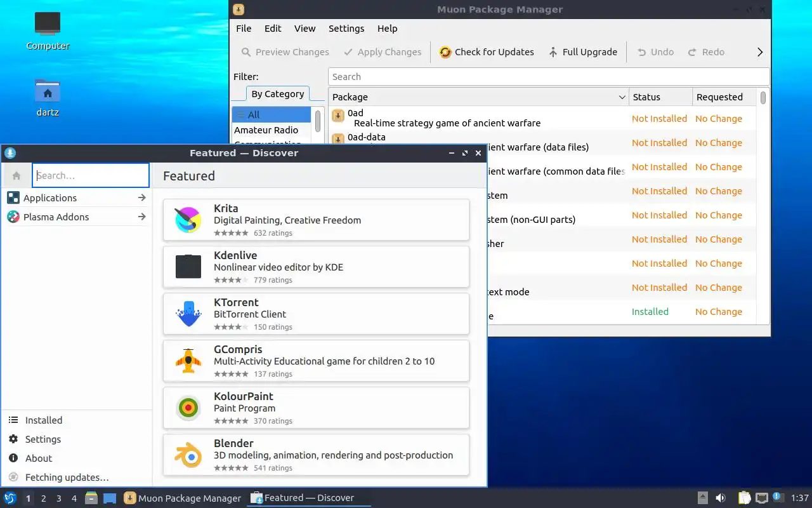Click the Redo toolbar button

point(706,52)
